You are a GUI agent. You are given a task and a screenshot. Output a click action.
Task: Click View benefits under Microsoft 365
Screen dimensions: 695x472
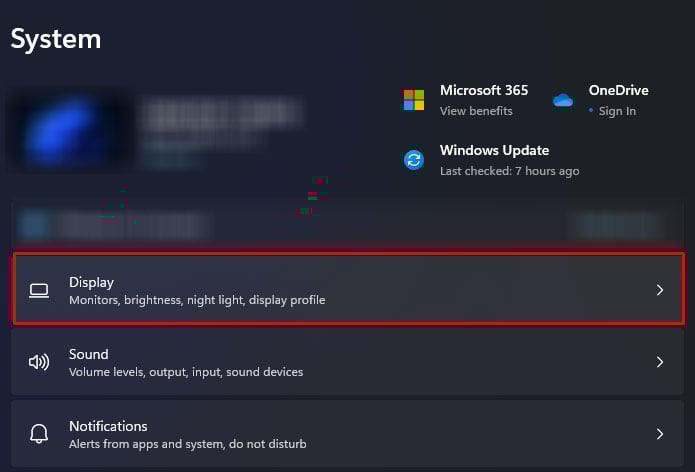(476, 111)
